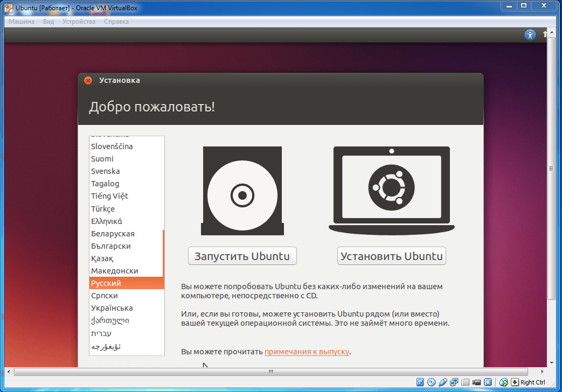Click the CPU virtualization status icon
The image size is (562, 392).
tap(488, 382)
